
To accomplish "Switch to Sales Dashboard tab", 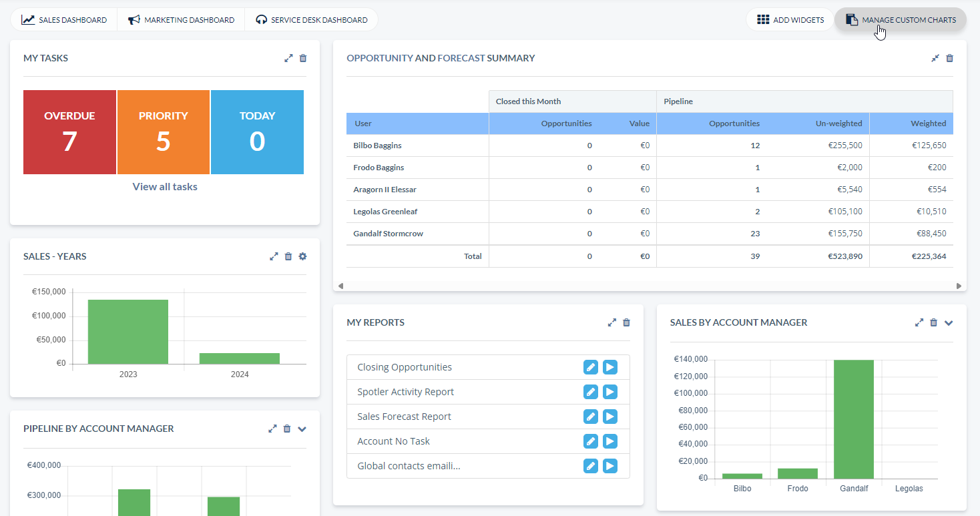I will tap(64, 20).
